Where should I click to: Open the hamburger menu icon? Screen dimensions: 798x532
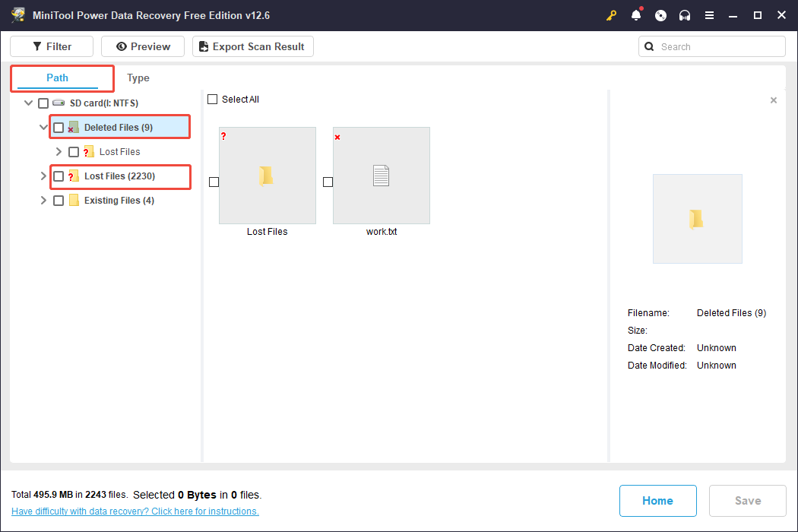(709, 15)
